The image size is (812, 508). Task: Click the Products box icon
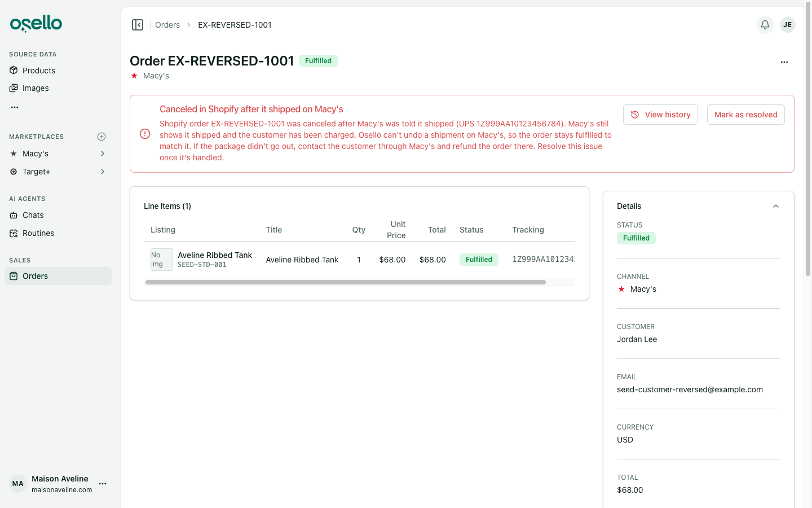point(14,71)
